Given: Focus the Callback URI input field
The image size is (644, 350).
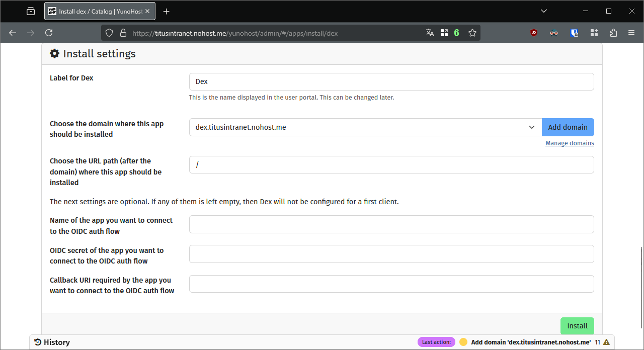Looking at the screenshot, I should [x=391, y=284].
